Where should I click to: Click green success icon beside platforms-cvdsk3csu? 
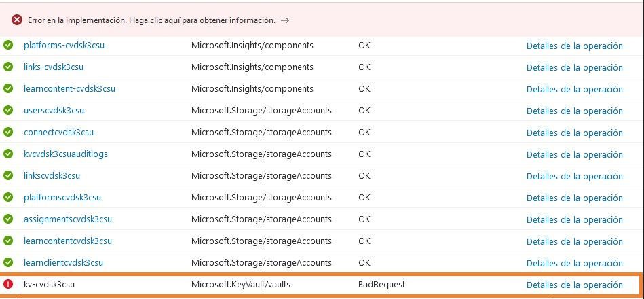[x=8, y=46]
